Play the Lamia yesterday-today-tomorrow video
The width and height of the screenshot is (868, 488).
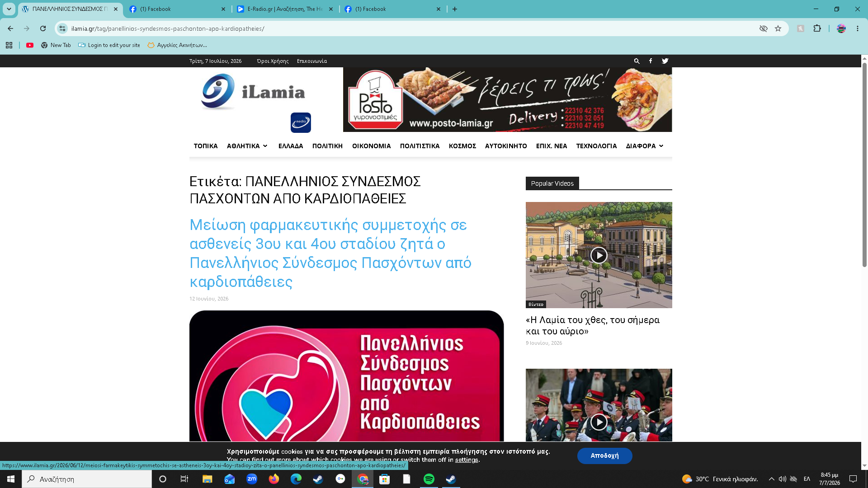pos(599,255)
